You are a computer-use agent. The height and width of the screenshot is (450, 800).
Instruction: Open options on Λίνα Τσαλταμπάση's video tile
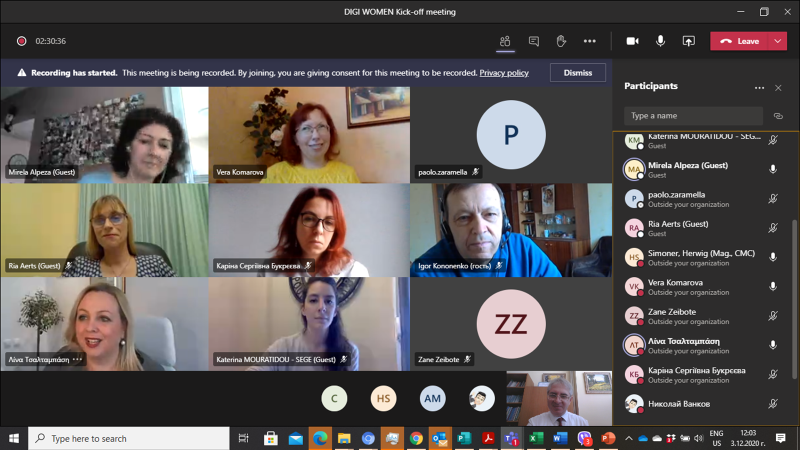78,359
